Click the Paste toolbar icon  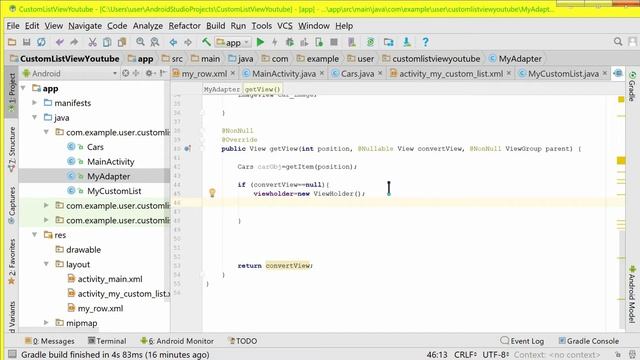pos(122,42)
